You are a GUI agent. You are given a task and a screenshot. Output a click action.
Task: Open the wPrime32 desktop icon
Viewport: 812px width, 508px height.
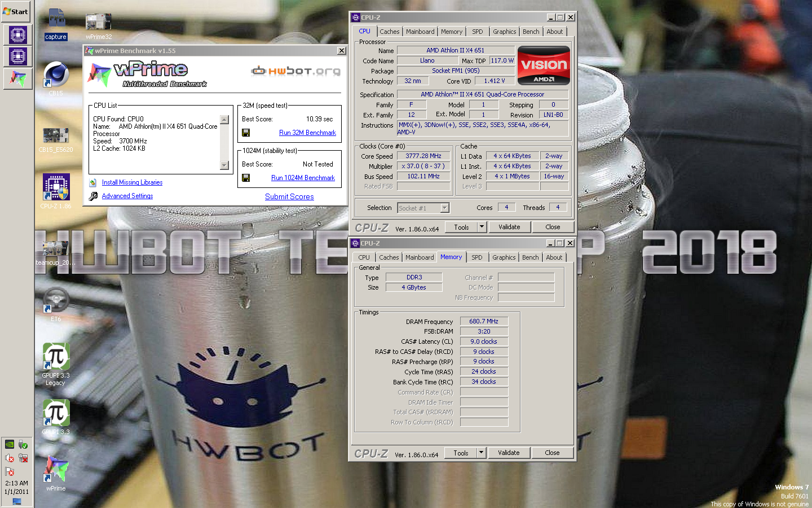99,27
